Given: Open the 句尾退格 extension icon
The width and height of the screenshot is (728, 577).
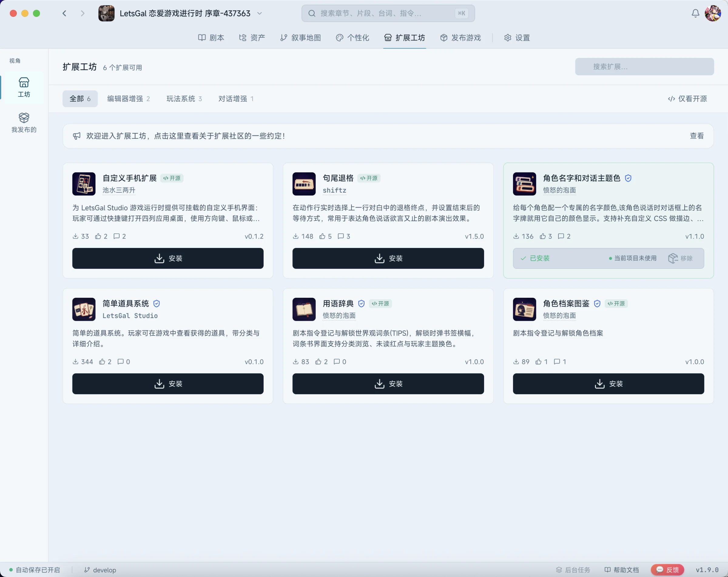Looking at the screenshot, I should (304, 184).
